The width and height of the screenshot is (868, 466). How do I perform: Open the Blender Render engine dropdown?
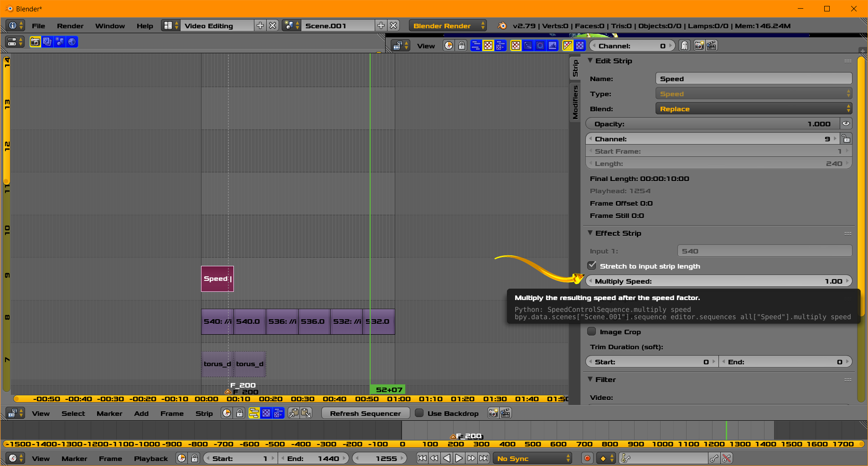click(448, 26)
